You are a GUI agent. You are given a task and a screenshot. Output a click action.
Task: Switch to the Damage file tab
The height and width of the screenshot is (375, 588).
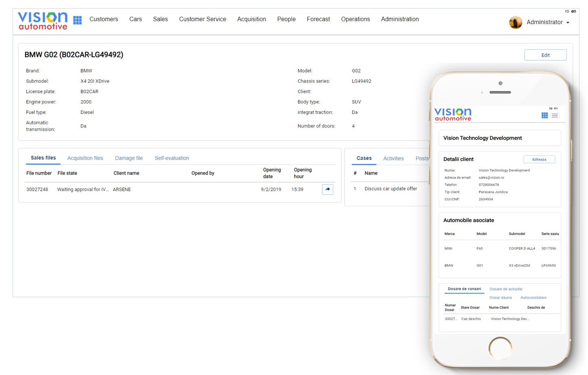coord(129,158)
